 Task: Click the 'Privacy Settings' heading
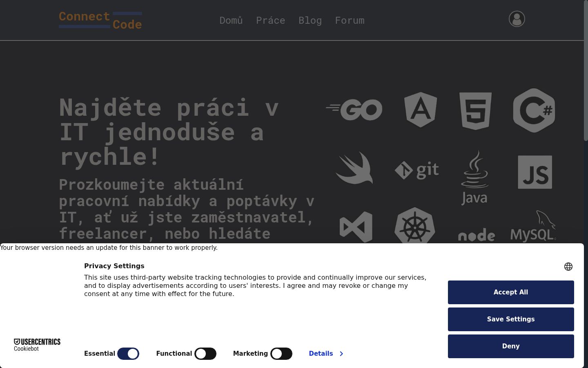tap(114, 266)
